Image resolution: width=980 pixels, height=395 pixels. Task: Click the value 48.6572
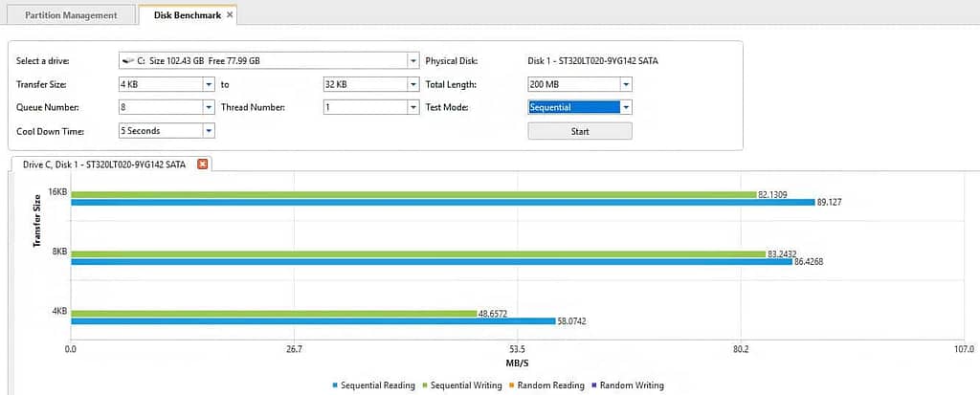tap(493, 314)
